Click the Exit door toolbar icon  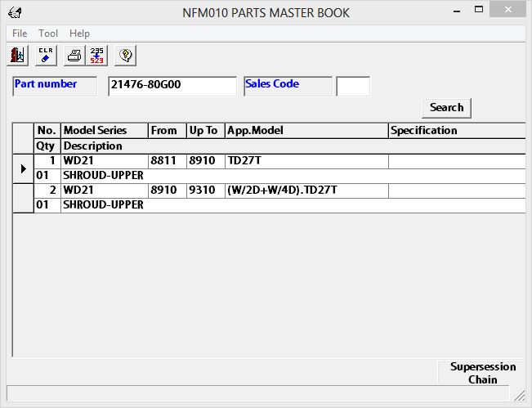[17, 56]
